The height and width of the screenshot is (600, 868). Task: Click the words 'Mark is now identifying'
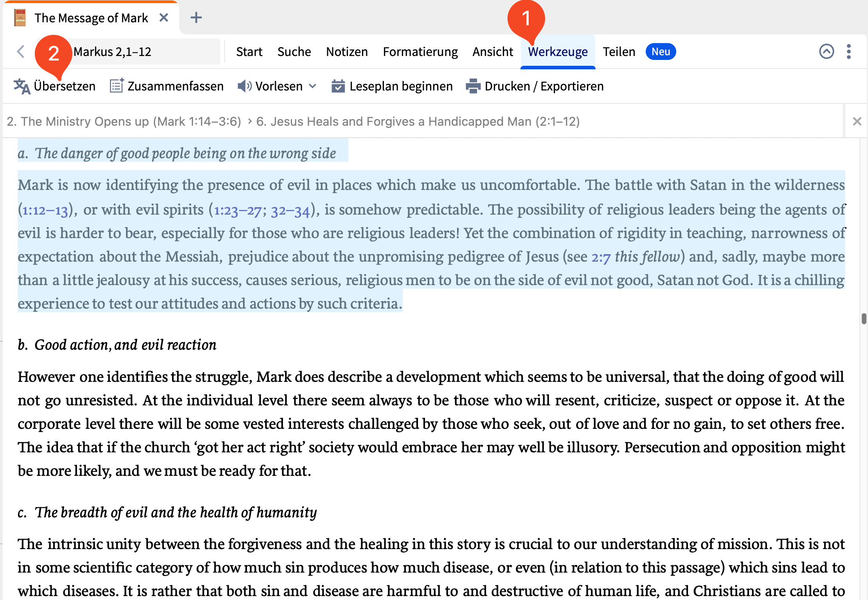(x=98, y=185)
